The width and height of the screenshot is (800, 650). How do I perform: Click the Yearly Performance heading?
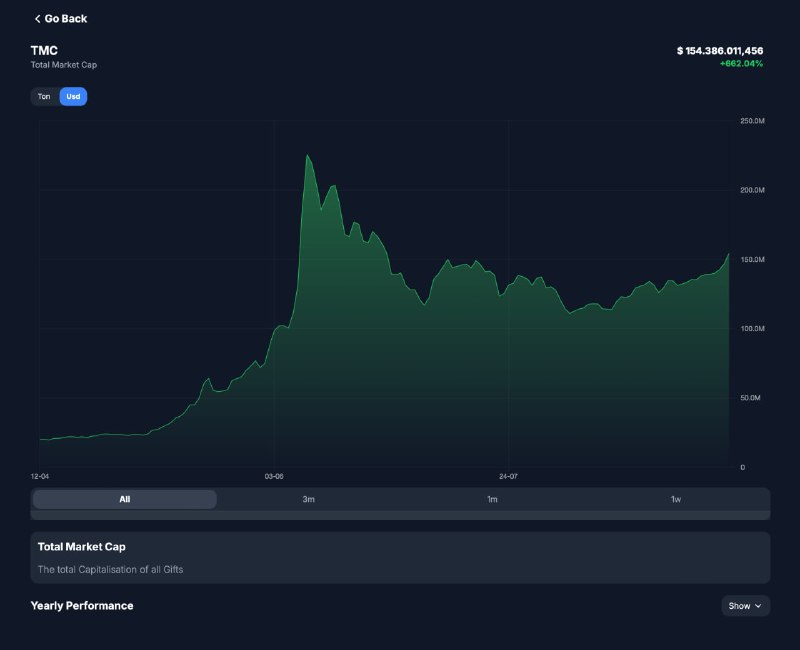click(82, 606)
